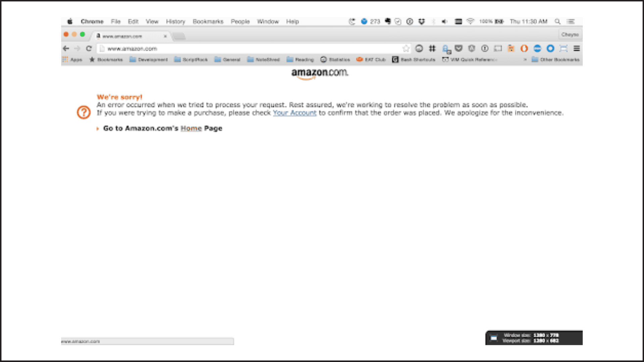The width and height of the screenshot is (644, 362).
Task: Select the www.amazon.com tab
Action: [131, 36]
